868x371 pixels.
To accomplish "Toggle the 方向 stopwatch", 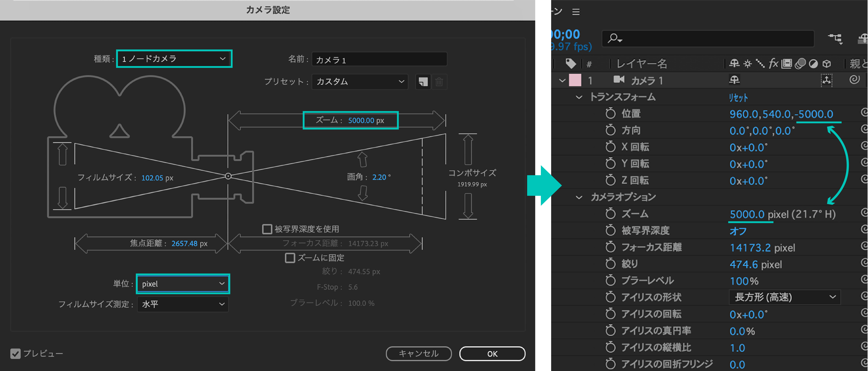I will click(610, 130).
